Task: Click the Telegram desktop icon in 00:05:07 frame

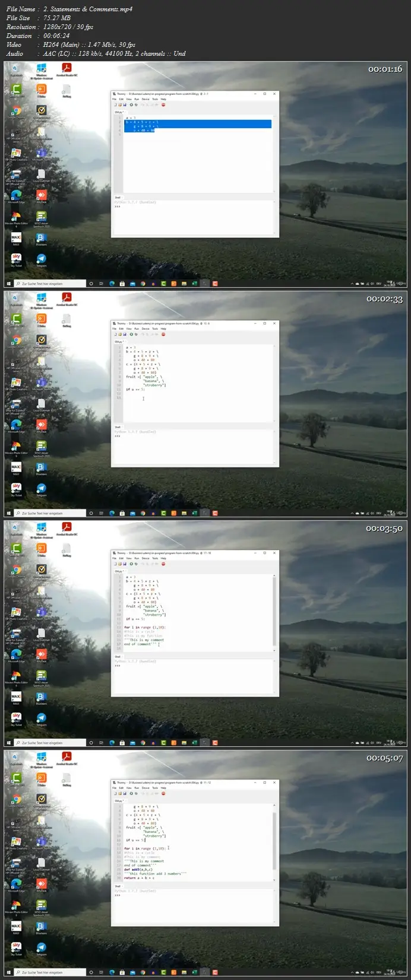Action: 41,948
